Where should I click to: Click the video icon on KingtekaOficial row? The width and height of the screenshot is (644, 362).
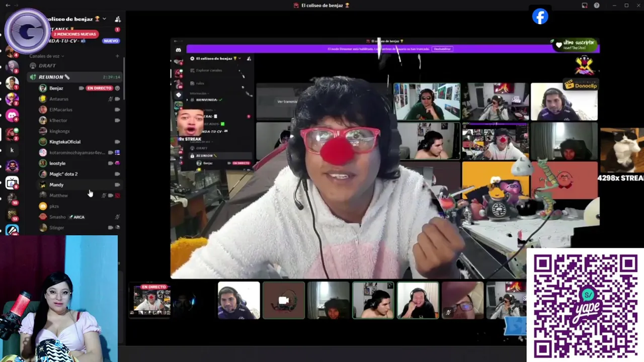[x=117, y=142]
